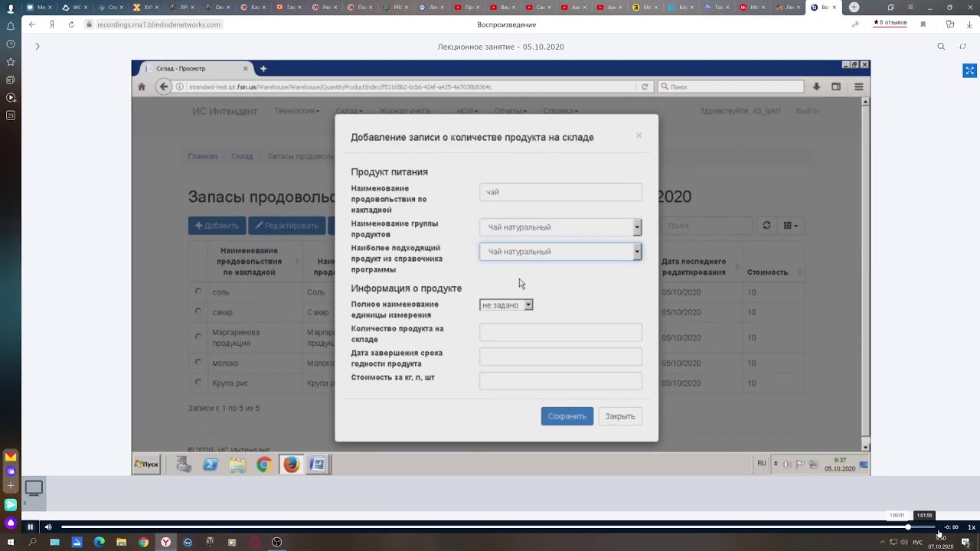The width and height of the screenshot is (980, 551).
Task: Click the 'ИС Интендант' brand link
Action: point(224,111)
